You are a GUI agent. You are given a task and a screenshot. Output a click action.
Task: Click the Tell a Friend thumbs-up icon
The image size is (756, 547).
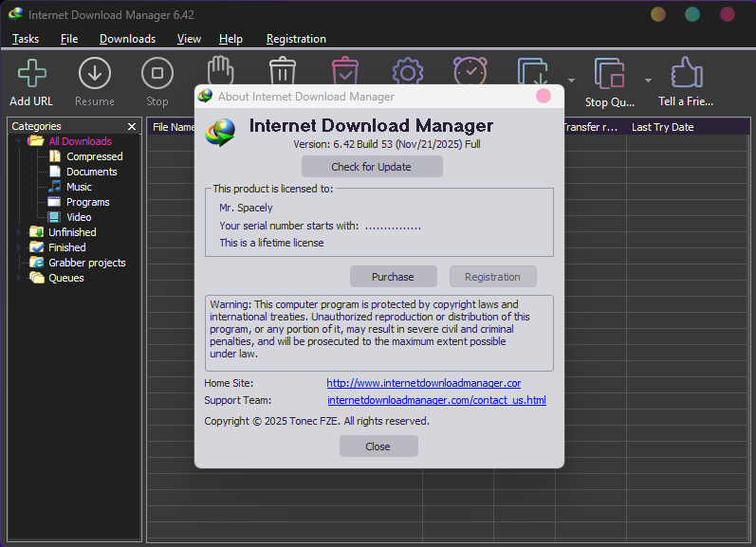[686, 74]
